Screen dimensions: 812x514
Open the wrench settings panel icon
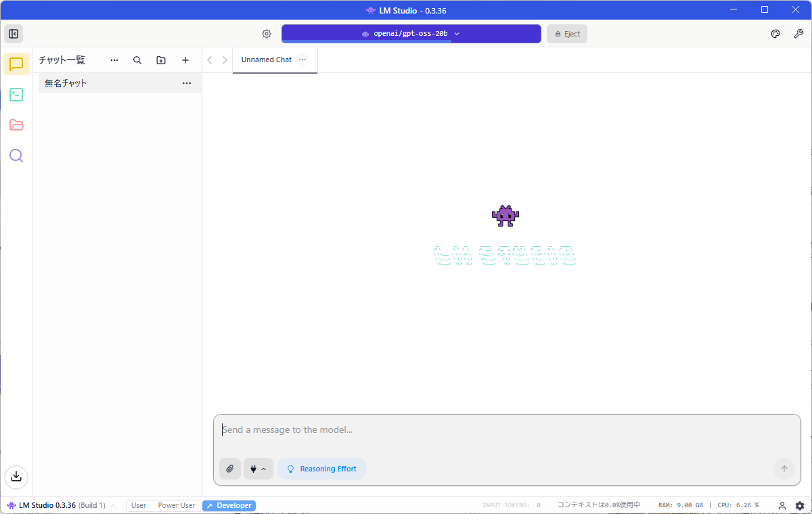(798, 34)
